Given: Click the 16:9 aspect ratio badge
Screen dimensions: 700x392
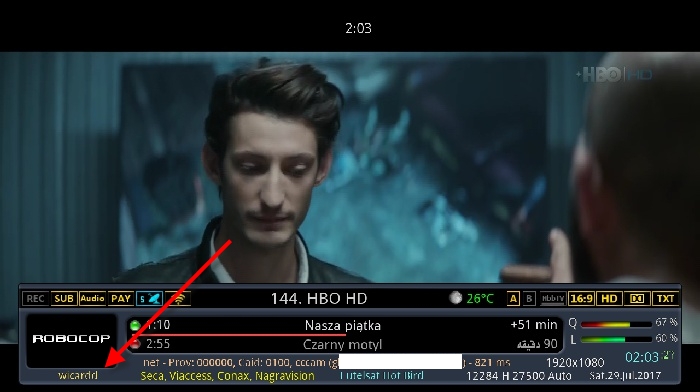Looking at the screenshot, I should [x=581, y=299].
